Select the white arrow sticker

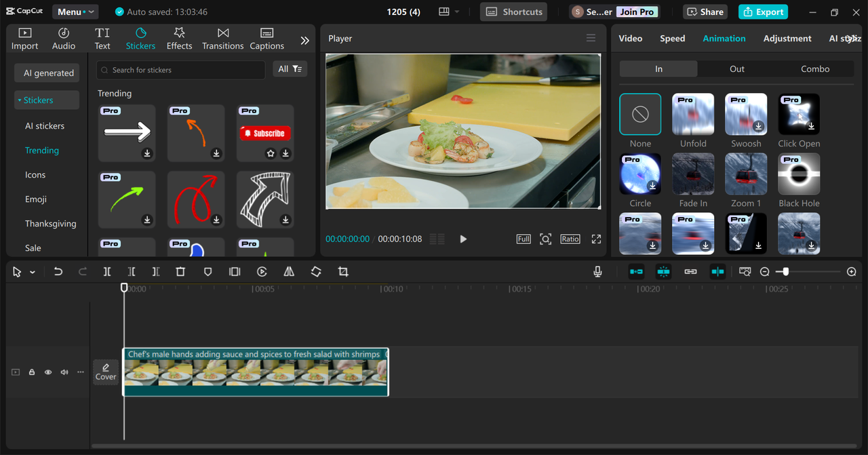click(x=127, y=133)
